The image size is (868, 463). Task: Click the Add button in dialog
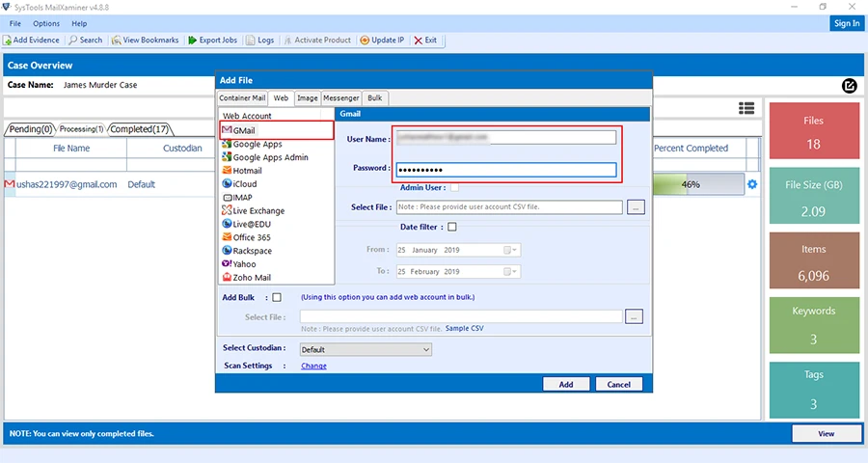coord(566,384)
